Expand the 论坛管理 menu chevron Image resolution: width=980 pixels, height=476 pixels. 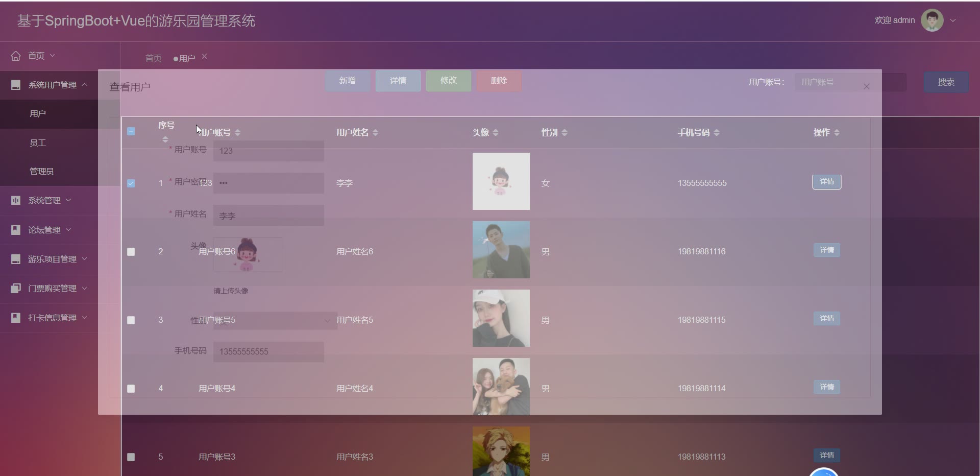coord(68,230)
